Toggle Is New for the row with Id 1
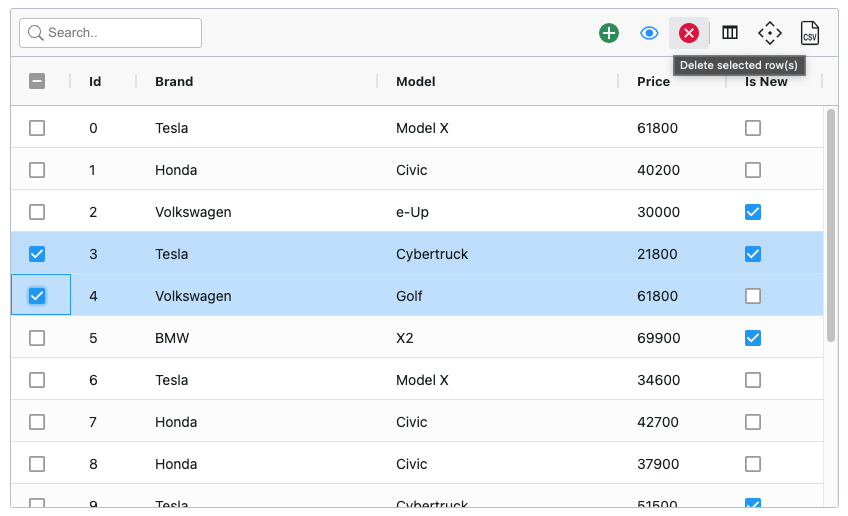The height and width of the screenshot is (516, 848). click(x=753, y=170)
